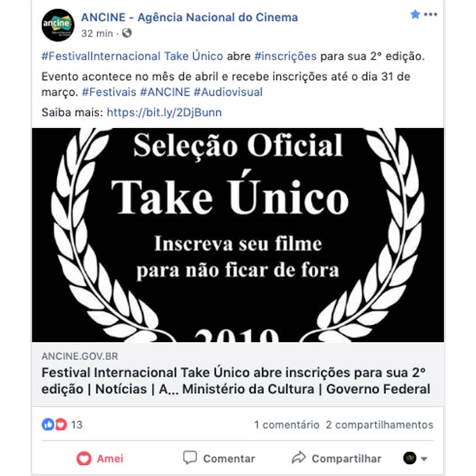Click the Compartilhar share arrow button

tap(337, 458)
